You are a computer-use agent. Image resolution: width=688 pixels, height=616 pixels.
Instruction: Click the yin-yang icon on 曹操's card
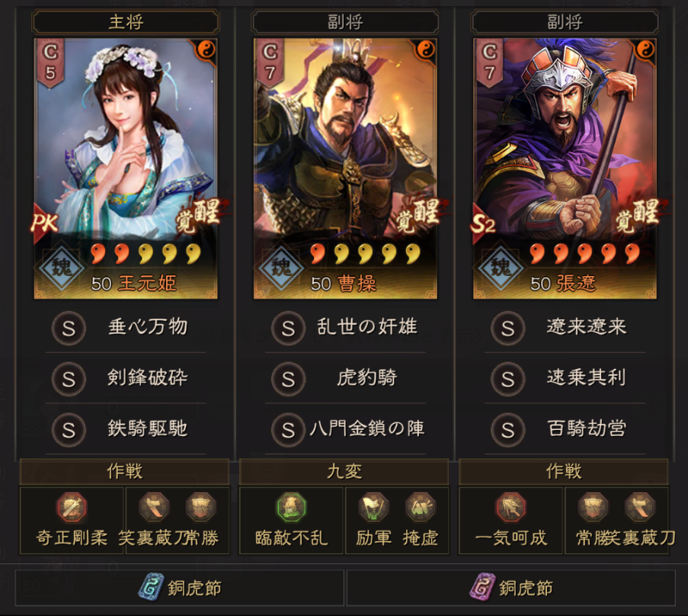click(425, 50)
